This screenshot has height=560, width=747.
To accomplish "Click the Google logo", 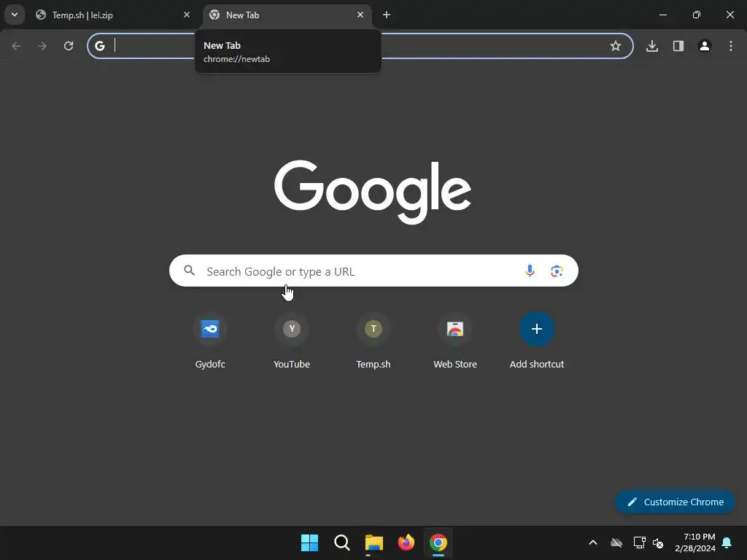I will tap(373, 192).
